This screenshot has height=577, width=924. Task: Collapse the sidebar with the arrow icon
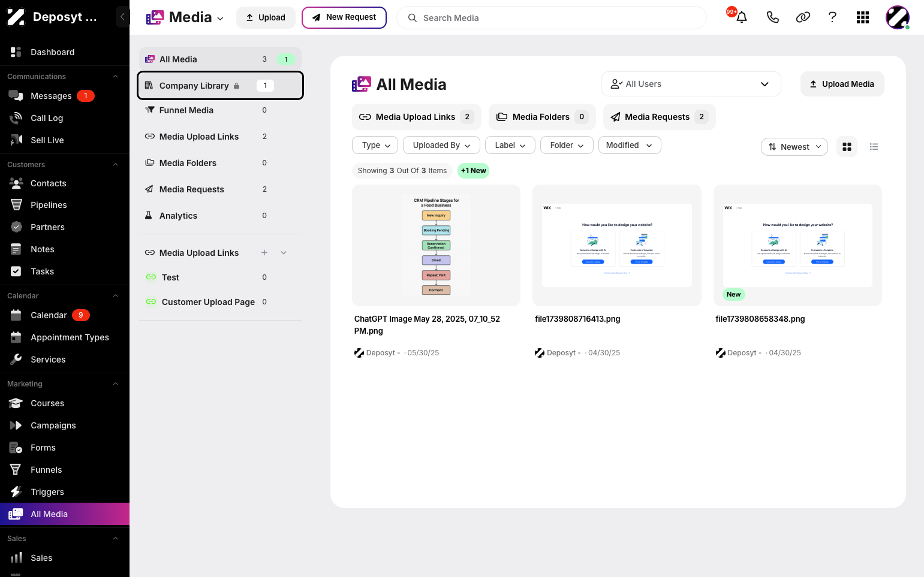click(122, 17)
